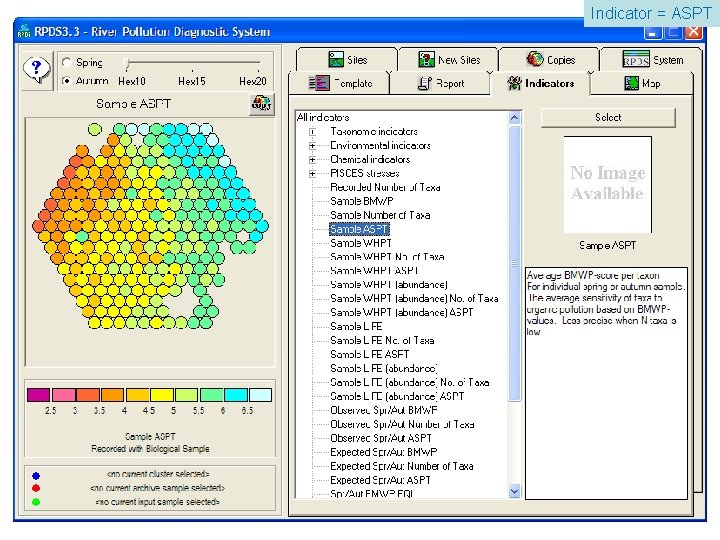Click the Report tab icon
Screen dimensions: 720x540
424,83
